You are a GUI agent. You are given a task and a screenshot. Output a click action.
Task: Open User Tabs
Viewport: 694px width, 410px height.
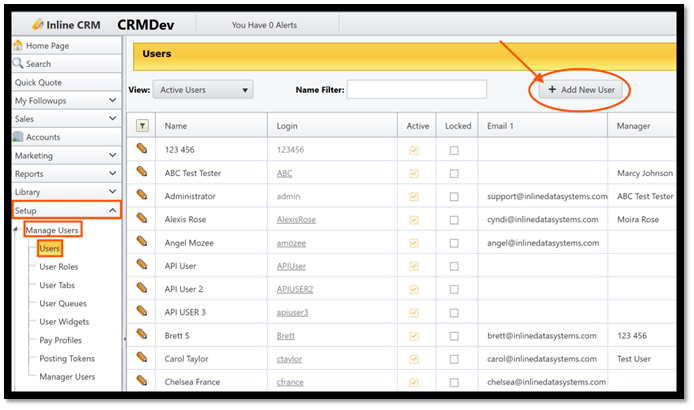pyautogui.click(x=57, y=285)
